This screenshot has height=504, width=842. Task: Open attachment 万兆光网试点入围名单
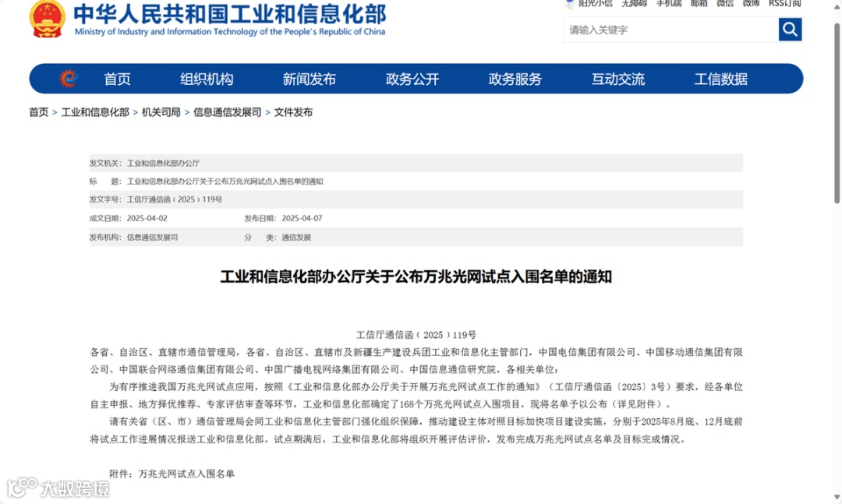pyautogui.click(x=186, y=474)
